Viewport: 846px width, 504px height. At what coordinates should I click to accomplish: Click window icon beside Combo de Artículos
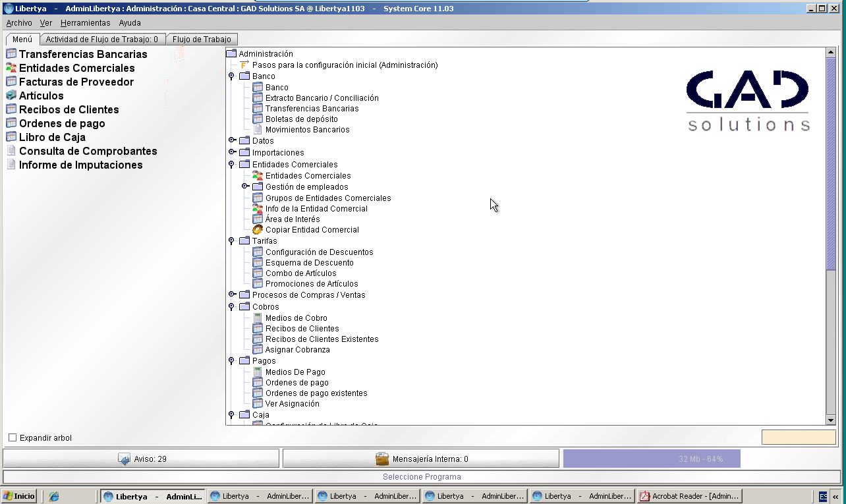pyautogui.click(x=258, y=273)
